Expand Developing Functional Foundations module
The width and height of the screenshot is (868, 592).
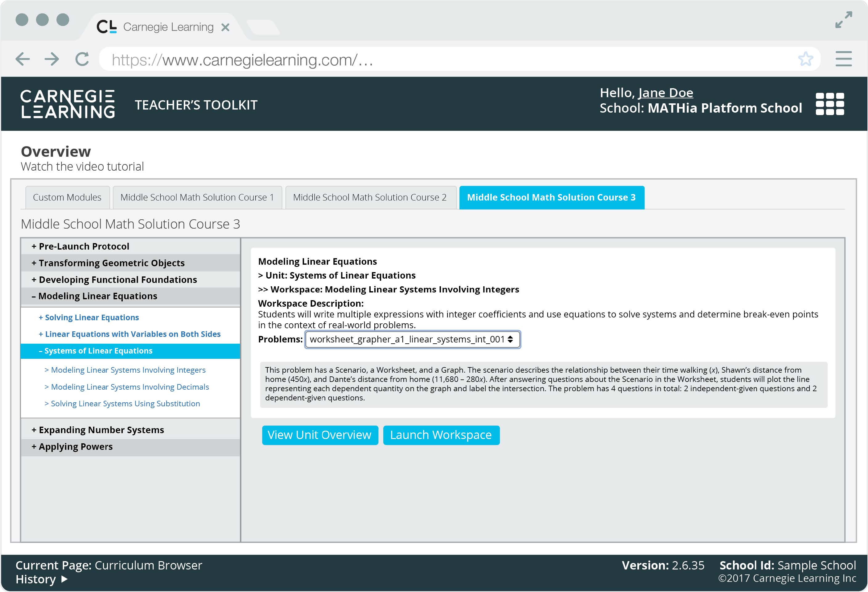tap(130, 279)
